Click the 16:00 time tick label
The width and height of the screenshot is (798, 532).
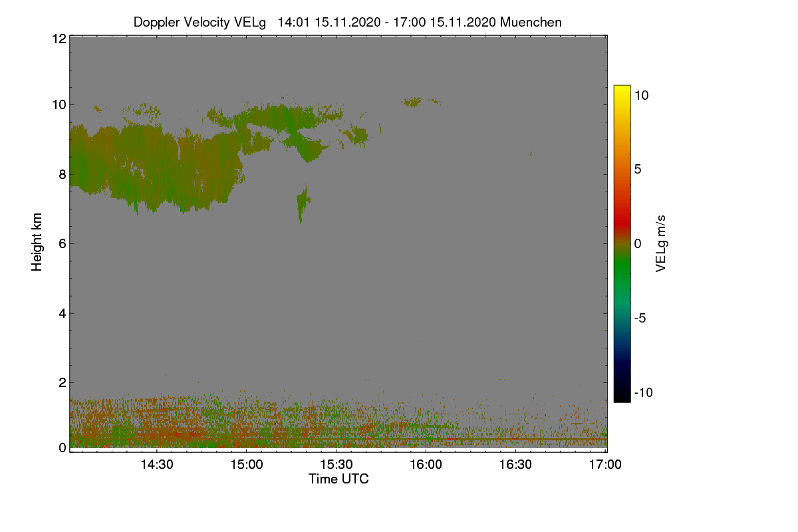(426, 464)
